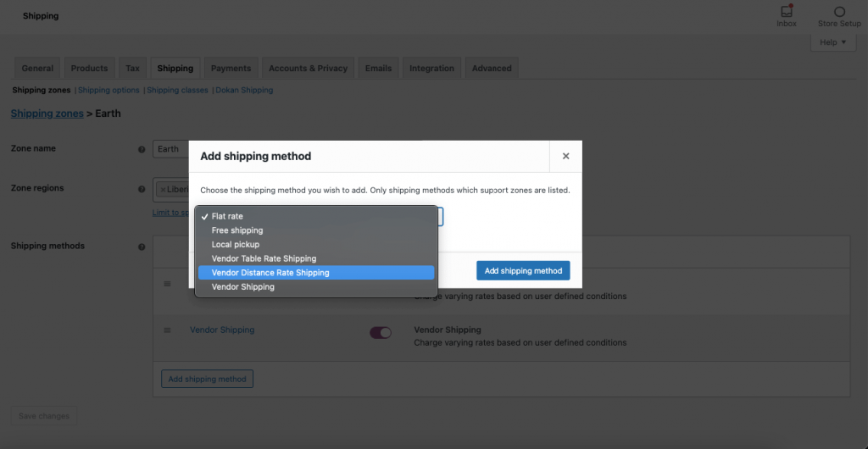The image size is (868, 449).
Task: Switch to the General tab
Action: click(37, 69)
